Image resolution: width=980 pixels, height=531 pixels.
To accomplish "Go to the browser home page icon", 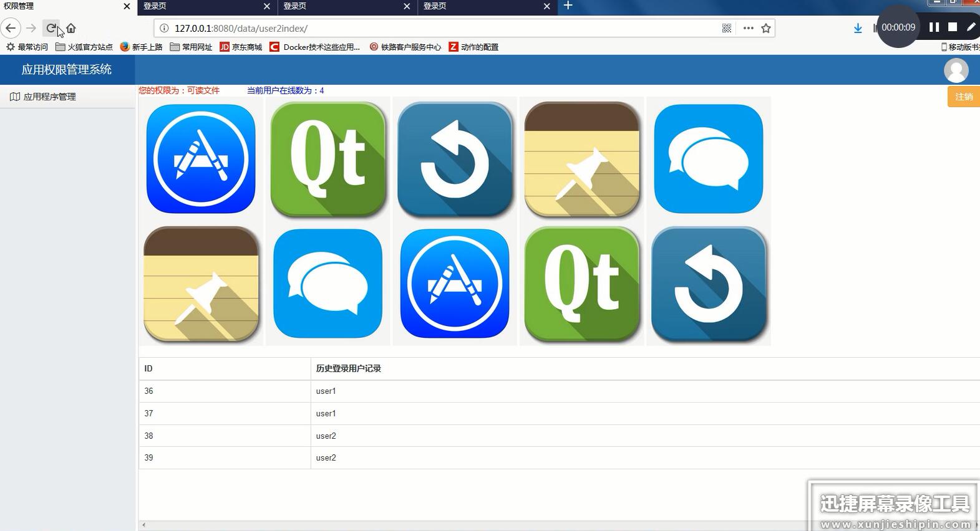I will tap(71, 28).
